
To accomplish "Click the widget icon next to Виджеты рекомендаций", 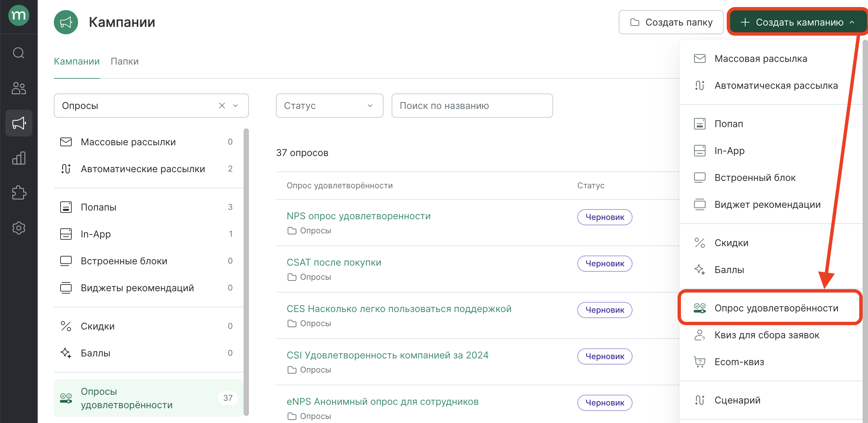I will 66,288.
